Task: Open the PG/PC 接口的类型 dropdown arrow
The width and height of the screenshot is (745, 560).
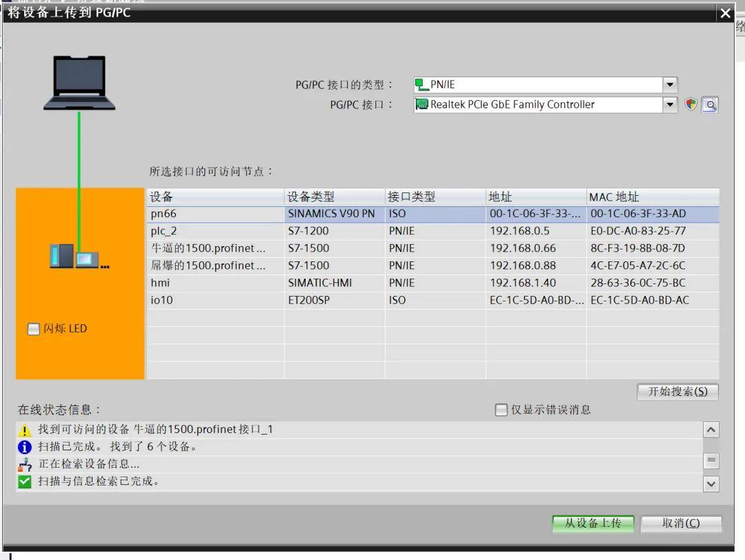Action: 670,85
